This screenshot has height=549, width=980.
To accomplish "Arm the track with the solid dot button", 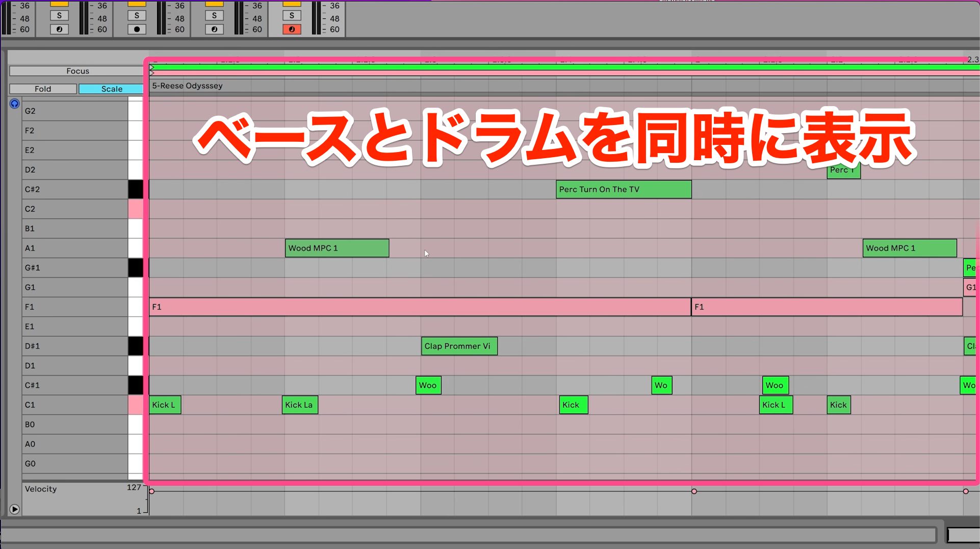I will click(x=137, y=30).
